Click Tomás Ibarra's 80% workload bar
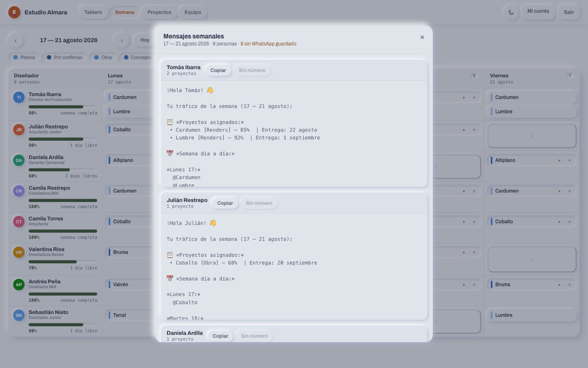 tap(63, 106)
